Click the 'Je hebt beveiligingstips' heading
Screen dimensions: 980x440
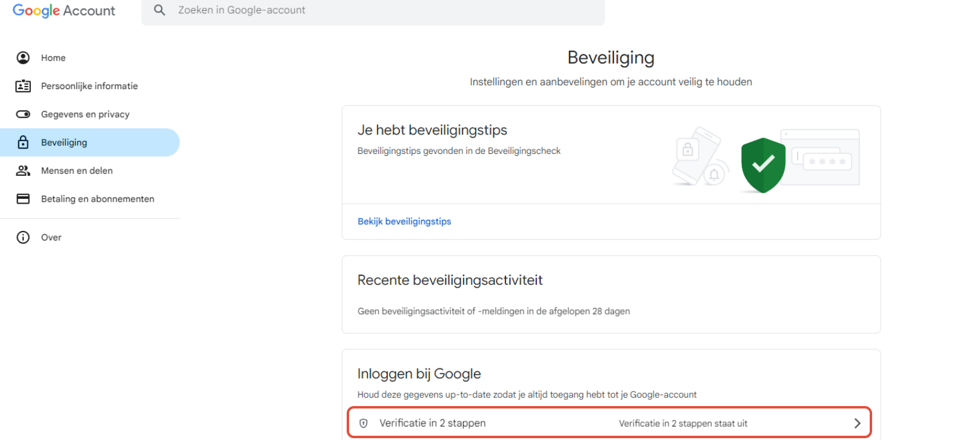pos(432,130)
